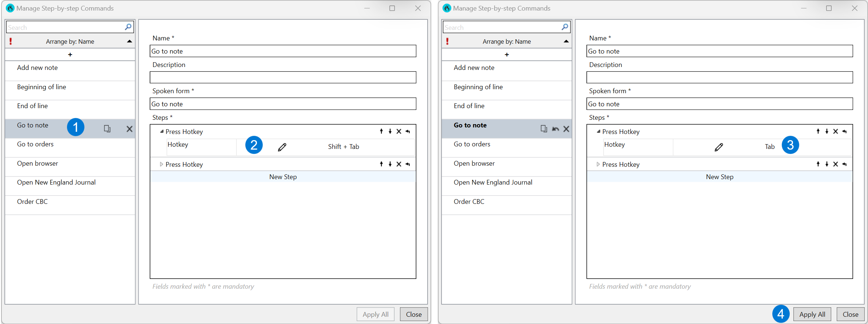Expand the collapsed Press Hotkey step in the right window

click(x=598, y=164)
